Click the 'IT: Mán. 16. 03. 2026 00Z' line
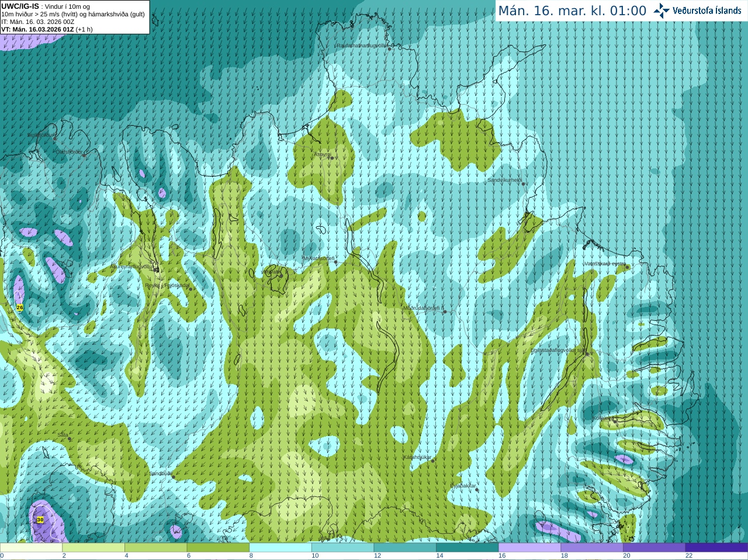 click(38, 22)
